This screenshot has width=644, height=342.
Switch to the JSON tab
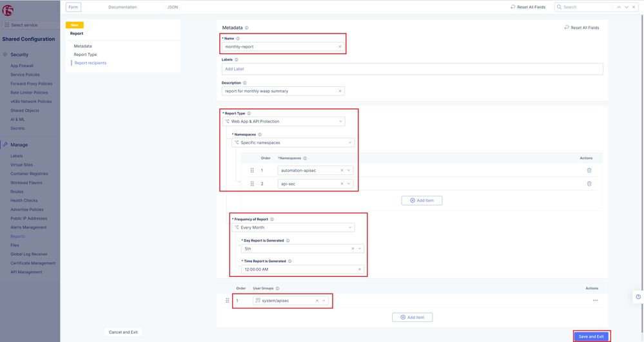coord(172,7)
